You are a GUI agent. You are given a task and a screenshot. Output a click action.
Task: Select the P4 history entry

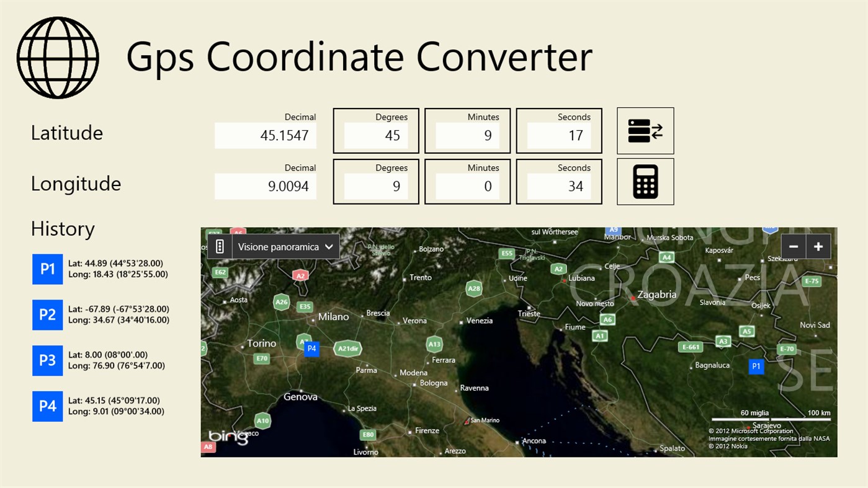(47, 406)
